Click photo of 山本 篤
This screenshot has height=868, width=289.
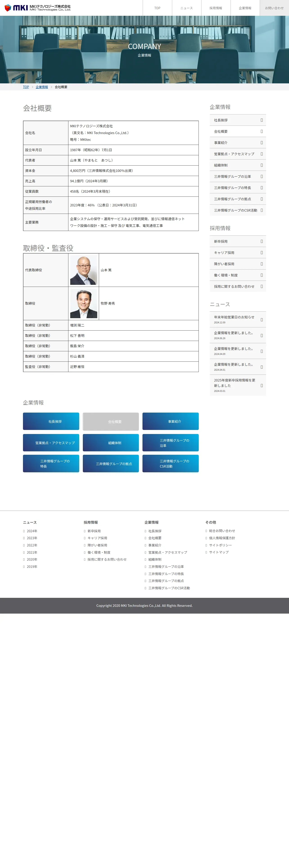point(84,270)
